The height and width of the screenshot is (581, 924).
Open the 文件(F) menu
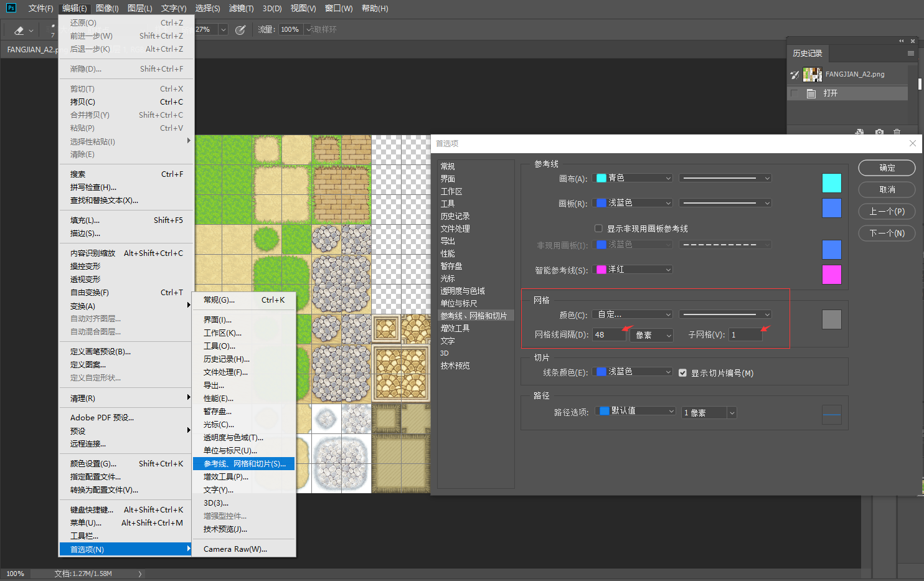[x=41, y=8]
